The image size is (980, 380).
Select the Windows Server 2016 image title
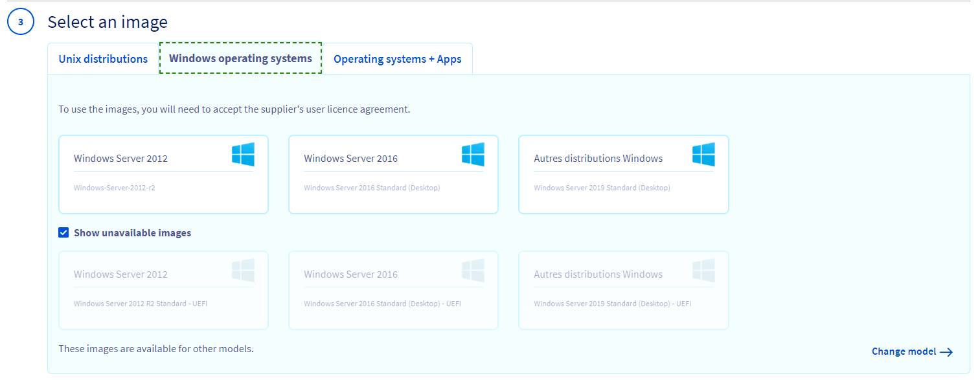click(x=350, y=159)
